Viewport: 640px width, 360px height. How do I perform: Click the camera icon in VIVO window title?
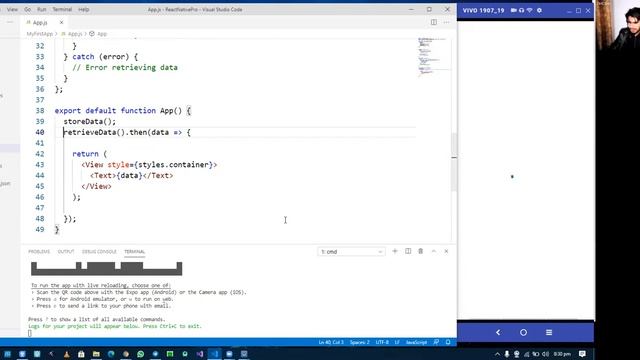point(513,10)
